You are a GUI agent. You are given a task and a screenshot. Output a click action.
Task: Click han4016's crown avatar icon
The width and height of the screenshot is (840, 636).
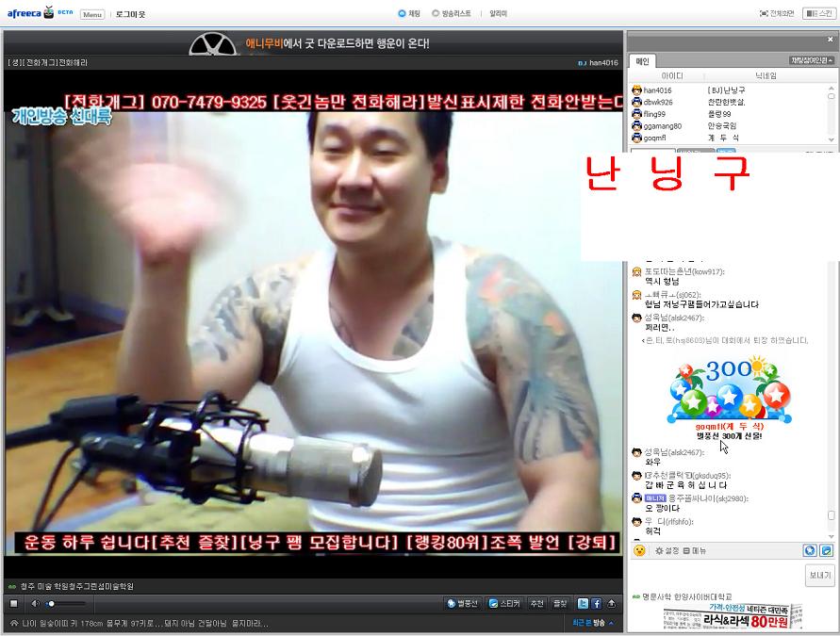click(636, 90)
